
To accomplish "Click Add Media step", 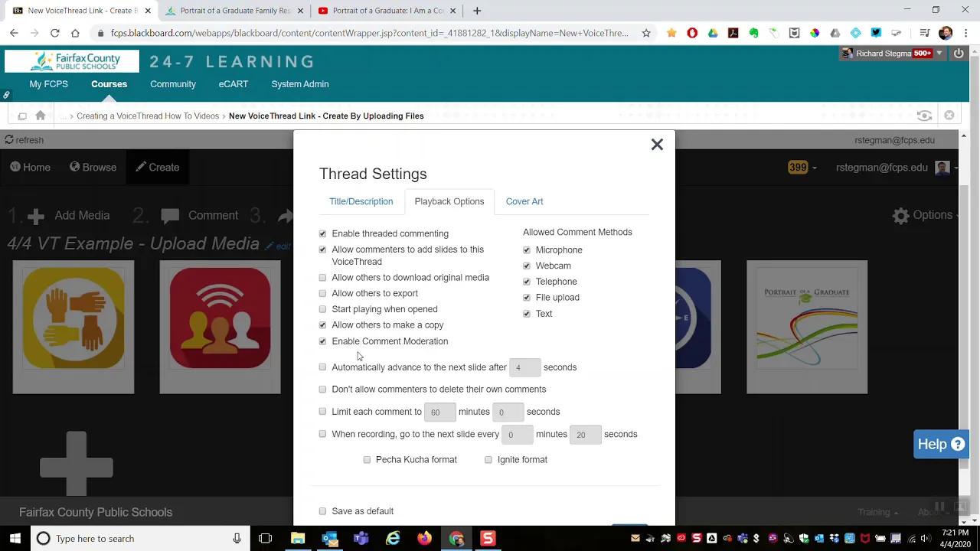I will coord(69,216).
